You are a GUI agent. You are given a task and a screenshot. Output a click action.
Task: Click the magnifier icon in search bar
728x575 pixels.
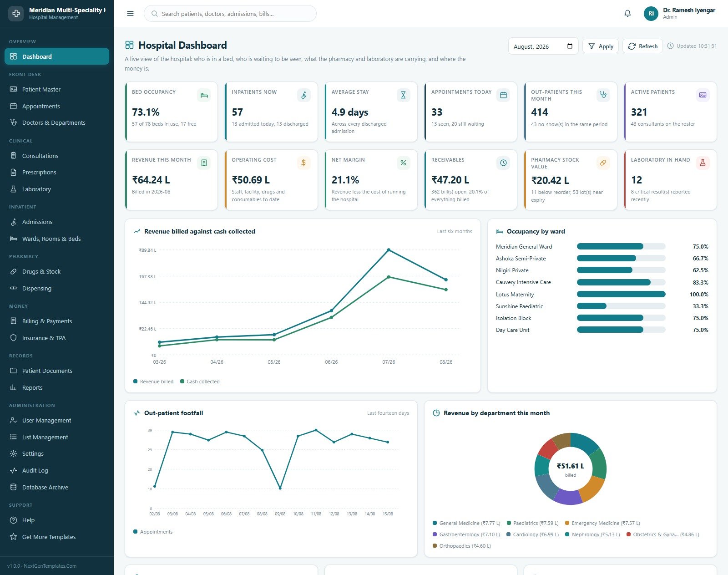point(155,14)
